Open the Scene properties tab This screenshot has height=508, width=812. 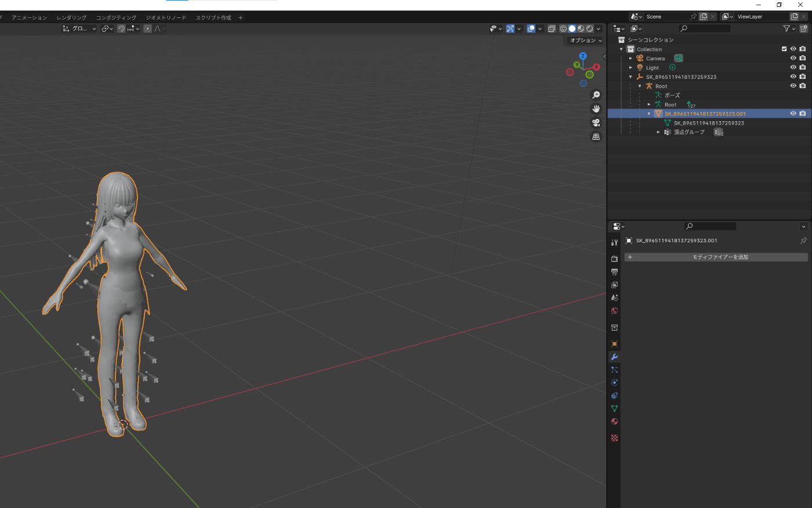click(x=614, y=297)
